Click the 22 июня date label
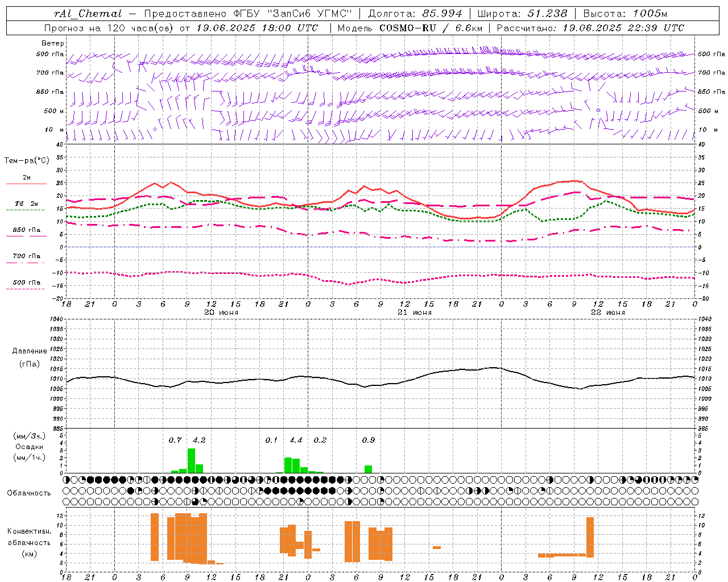728x582 pixels. (x=608, y=313)
